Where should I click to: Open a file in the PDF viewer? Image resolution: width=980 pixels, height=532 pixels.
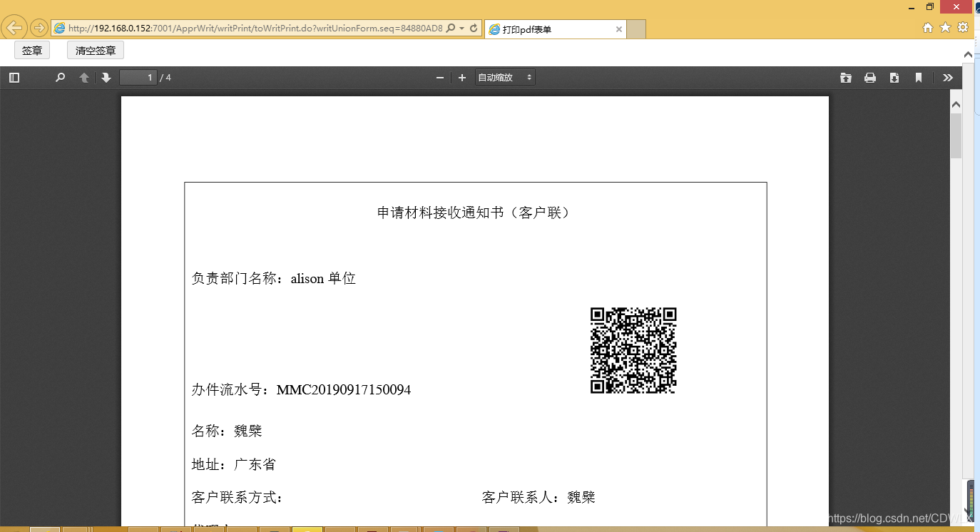click(x=846, y=77)
